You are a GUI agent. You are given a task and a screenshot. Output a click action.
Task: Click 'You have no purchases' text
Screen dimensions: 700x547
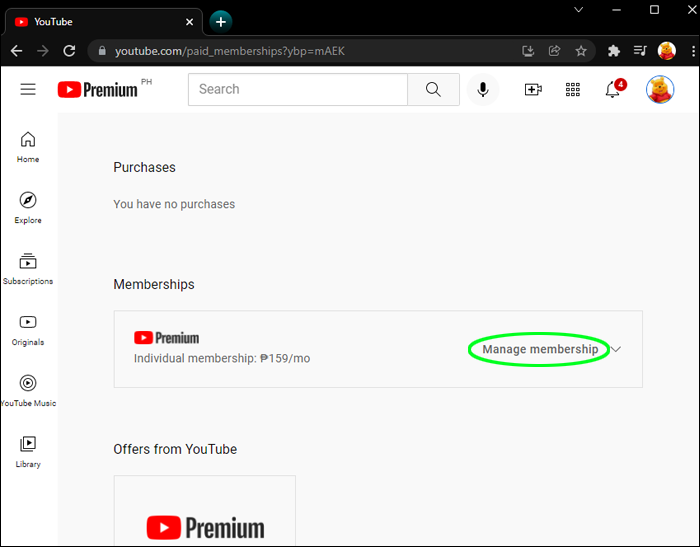[174, 204]
